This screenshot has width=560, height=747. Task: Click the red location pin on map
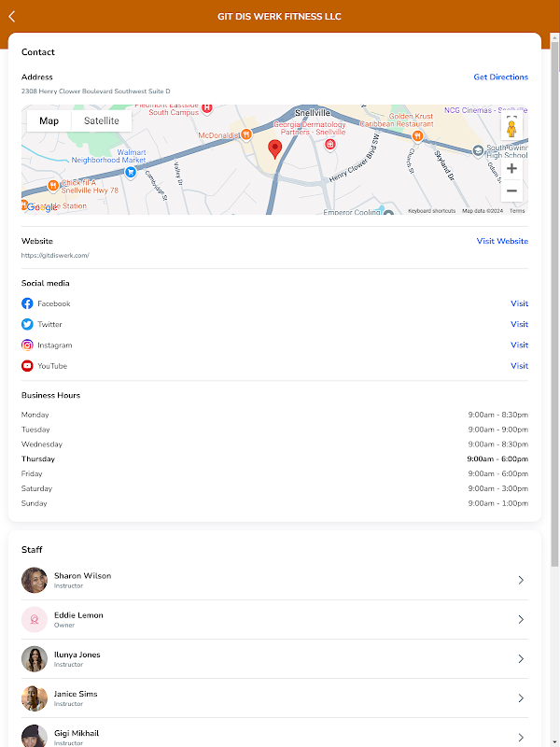coord(274,149)
